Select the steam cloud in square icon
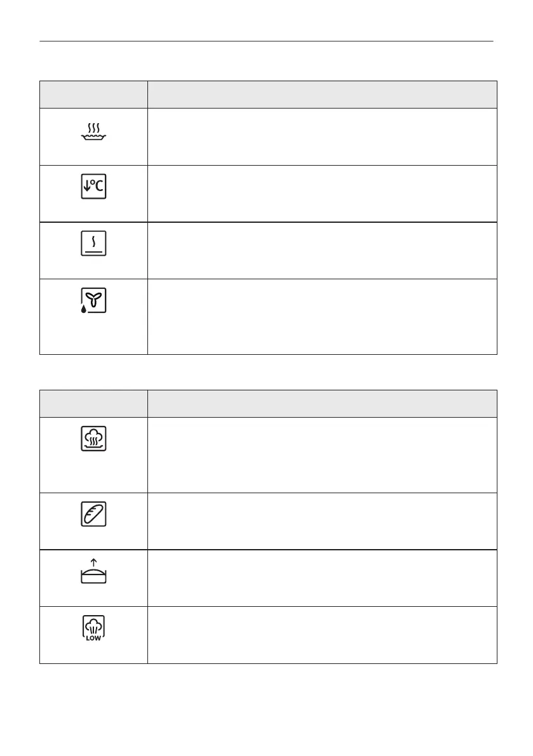This screenshot has height=756, width=533. point(93,438)
